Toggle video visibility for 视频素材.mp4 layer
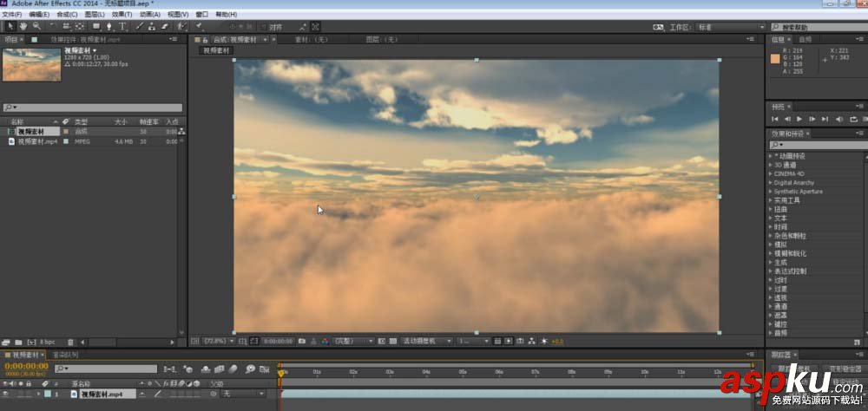 [x=7, y=395]
